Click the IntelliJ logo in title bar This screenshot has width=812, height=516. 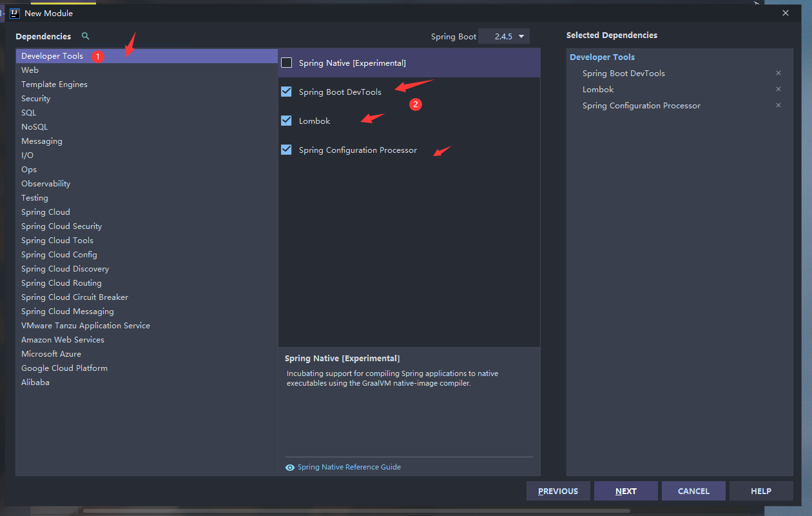(x=15, y=13)
